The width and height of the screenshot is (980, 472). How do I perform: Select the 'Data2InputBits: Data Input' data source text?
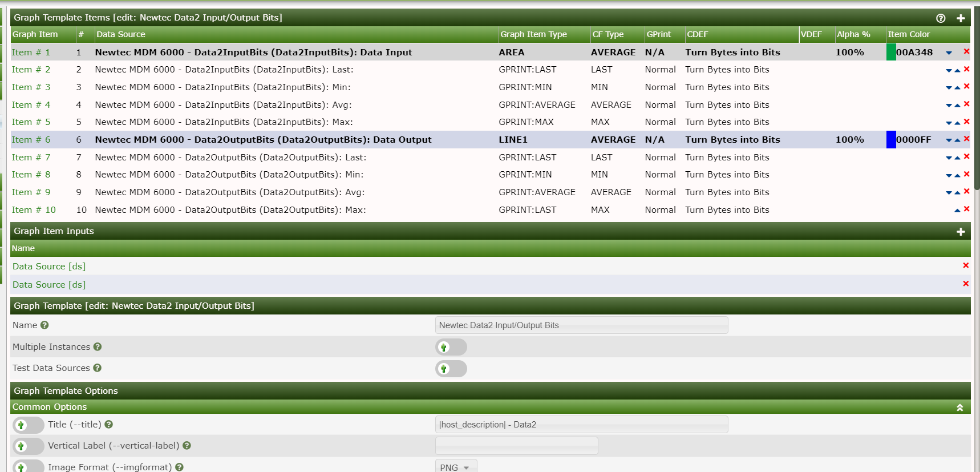click(x=253, y=53)
